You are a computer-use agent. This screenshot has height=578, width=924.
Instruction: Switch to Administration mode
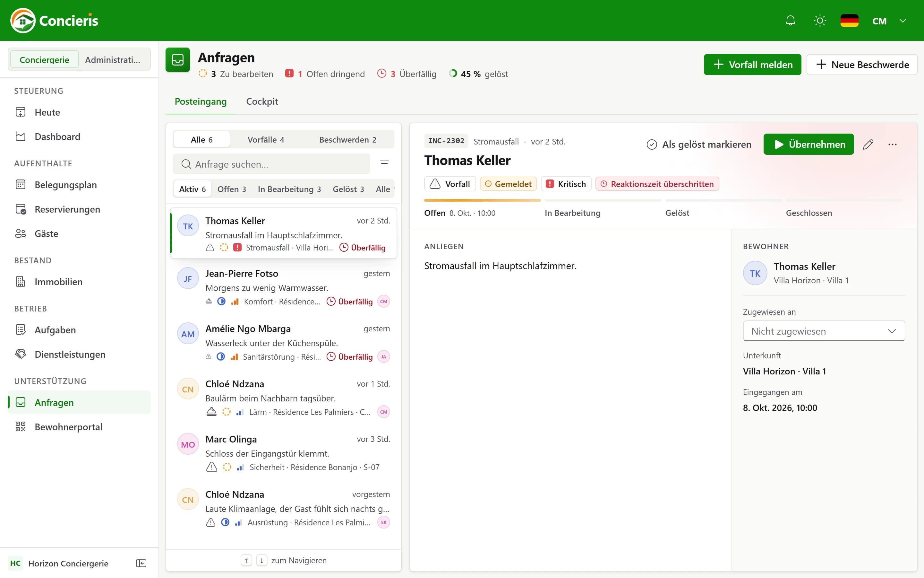click(x=113, y=60)
